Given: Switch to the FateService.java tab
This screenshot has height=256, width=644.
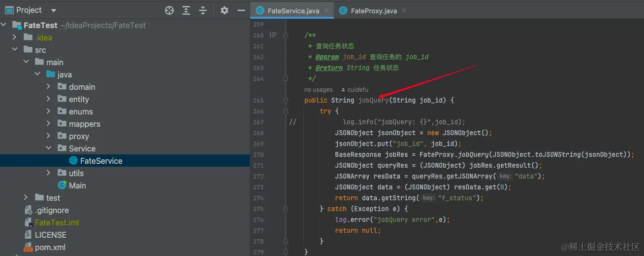Looking at the screenshot, I should (x=293, y=11).
